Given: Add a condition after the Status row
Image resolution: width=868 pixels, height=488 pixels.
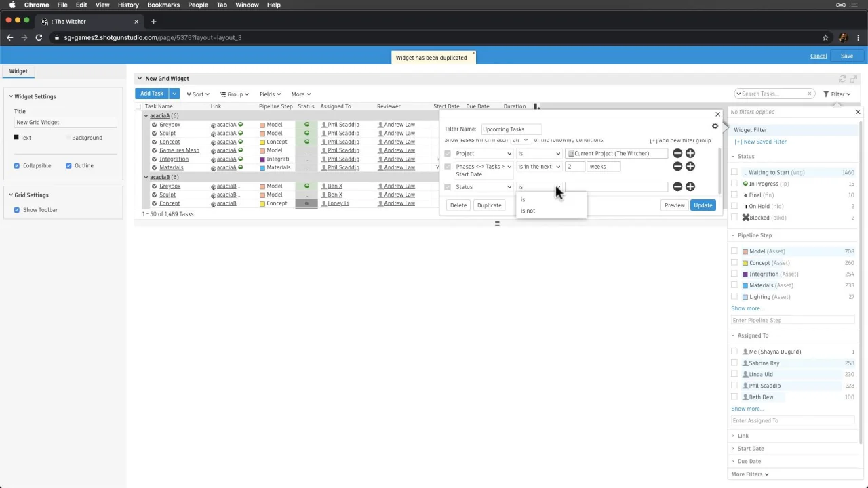Looking at the screenshot, I should coord(690,186).
